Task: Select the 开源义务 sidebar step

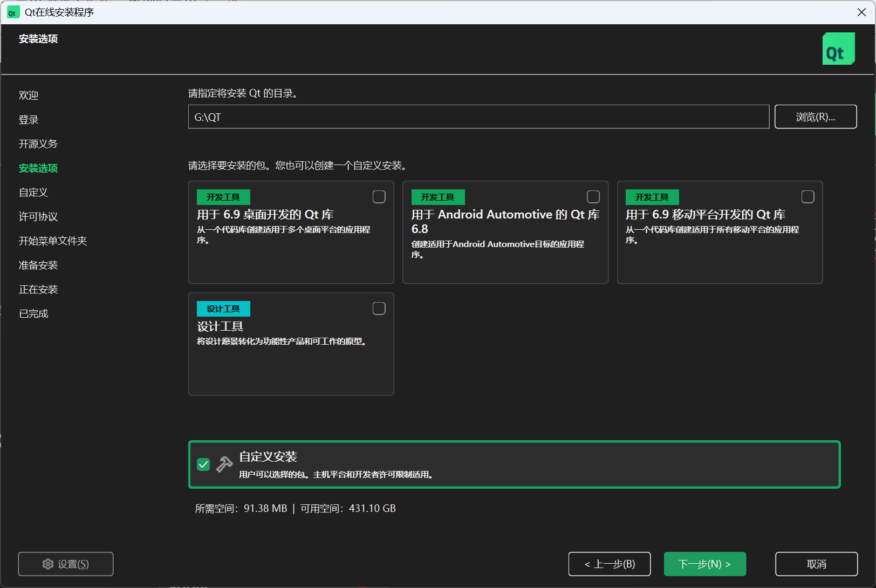Action: [38, 144]
